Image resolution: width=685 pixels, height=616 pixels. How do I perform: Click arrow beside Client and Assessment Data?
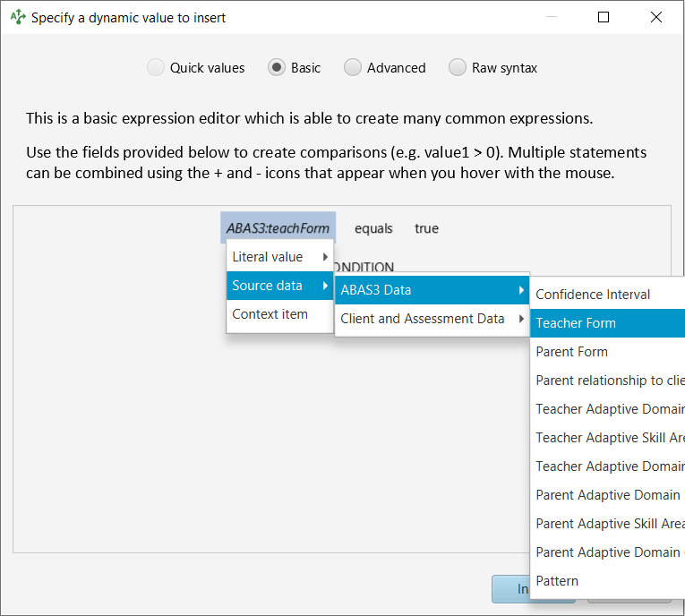(x=521, y=319)
